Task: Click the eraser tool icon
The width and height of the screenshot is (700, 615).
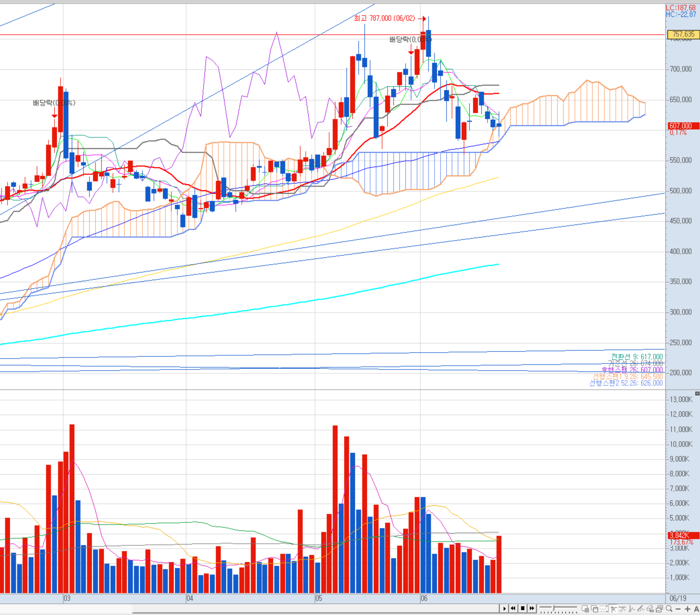Action: coord(650,609)
